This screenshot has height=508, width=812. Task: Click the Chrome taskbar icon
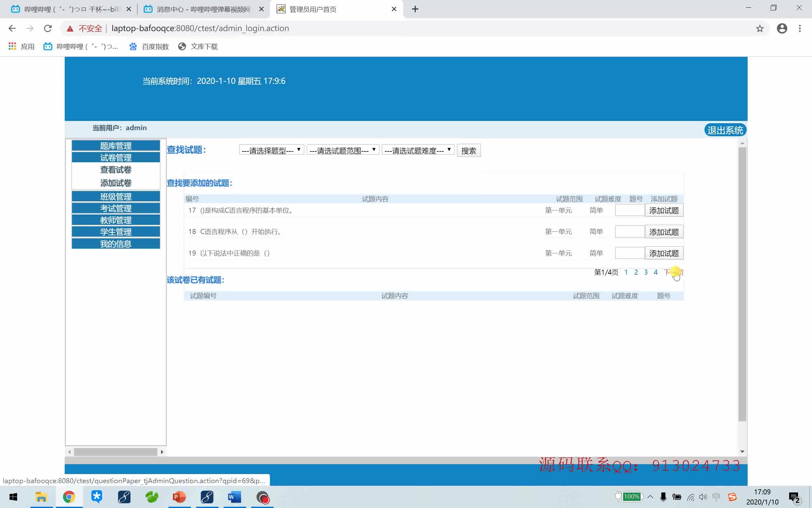(69, 497)
